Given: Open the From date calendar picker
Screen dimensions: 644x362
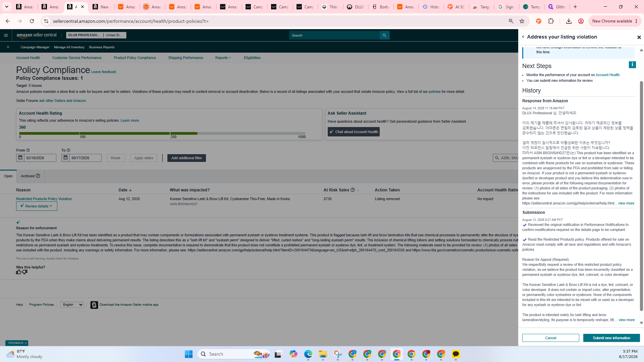Looking at the screenshot, I should [x=20, y=158].
